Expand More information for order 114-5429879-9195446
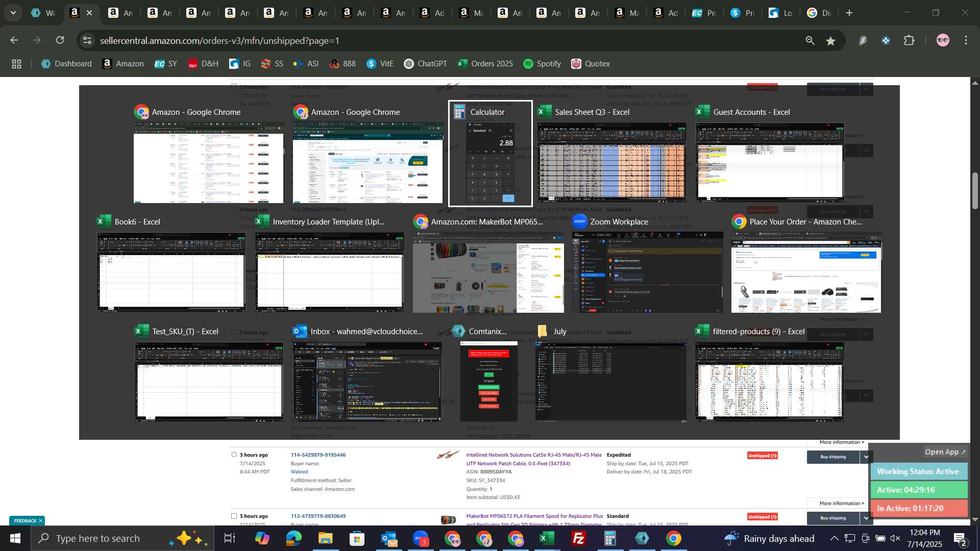The width and height of the screenshot is (980, 551). tap(842, 503)
